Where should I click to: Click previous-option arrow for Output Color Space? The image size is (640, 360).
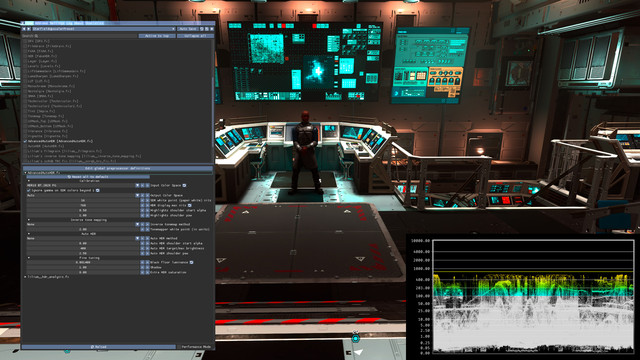click(x=142, y=196)
